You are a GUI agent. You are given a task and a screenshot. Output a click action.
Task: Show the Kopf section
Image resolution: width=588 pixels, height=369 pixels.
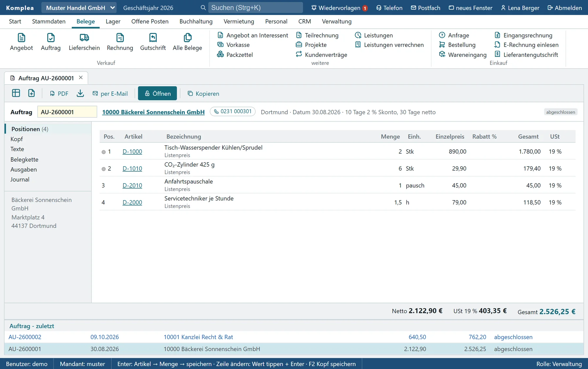[17, 139]
